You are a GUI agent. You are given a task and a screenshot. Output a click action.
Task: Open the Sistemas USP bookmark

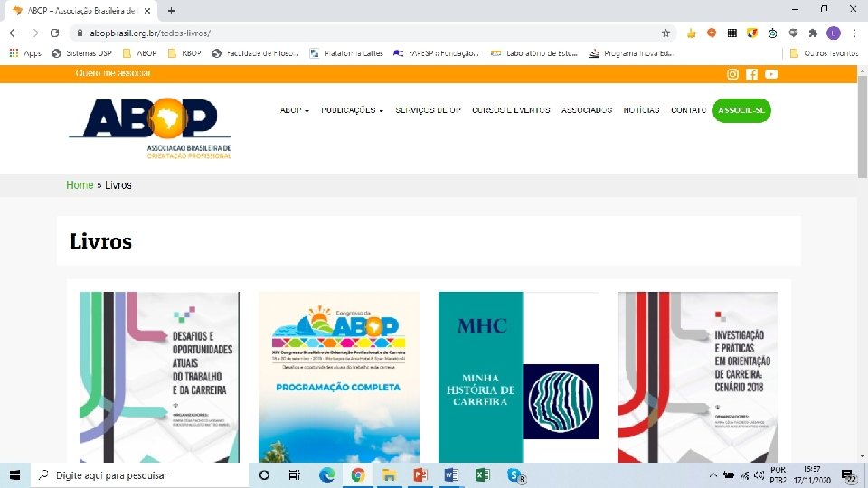tap(82, 53)
